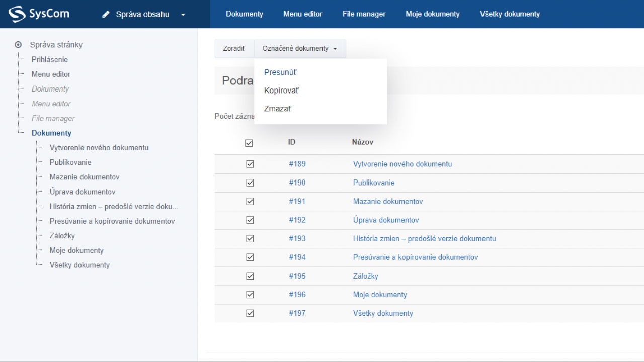
Task: Open the Správa obsahu dropdown arrow
Action: [183, 15]
